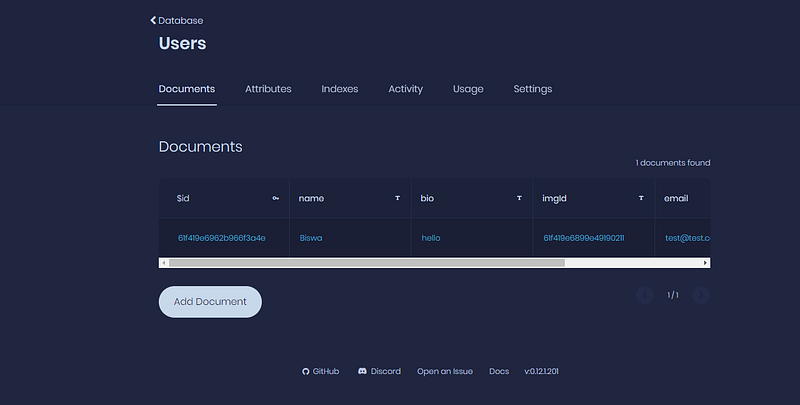Open the Indexes tab
800x405 pixels.
click(x=340, y=89)
